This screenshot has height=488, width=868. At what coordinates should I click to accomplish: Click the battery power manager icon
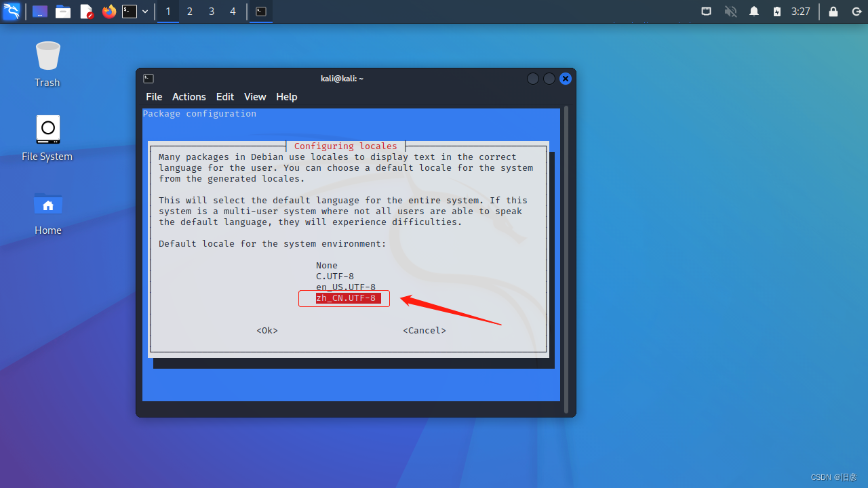pyautogui.click(x=777, y=12)
